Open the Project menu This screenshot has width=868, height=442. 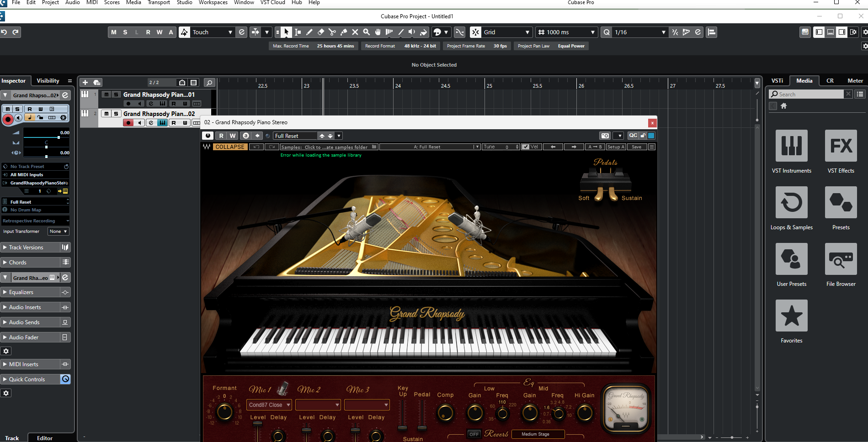pyautogui.click(x=50, y=3)
